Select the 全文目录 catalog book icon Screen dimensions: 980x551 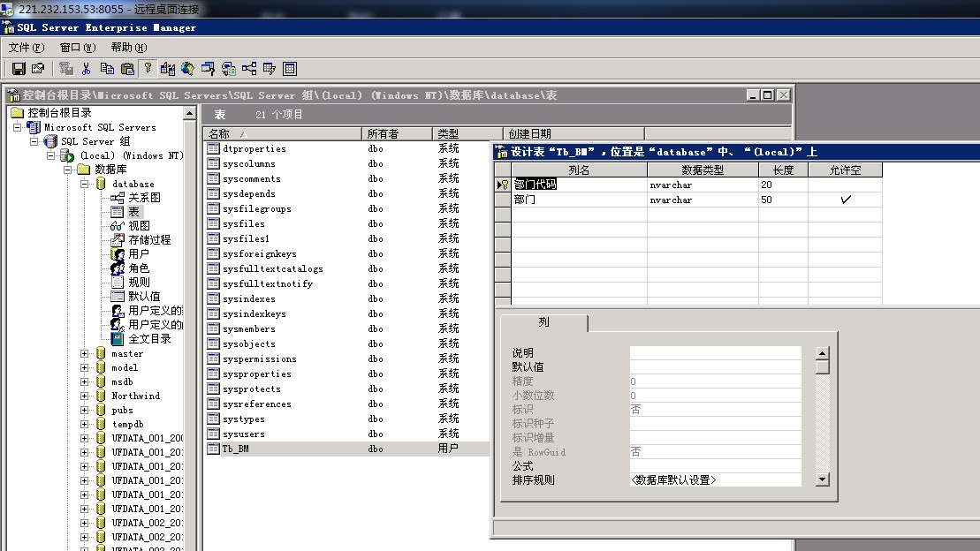click(118, 338)
